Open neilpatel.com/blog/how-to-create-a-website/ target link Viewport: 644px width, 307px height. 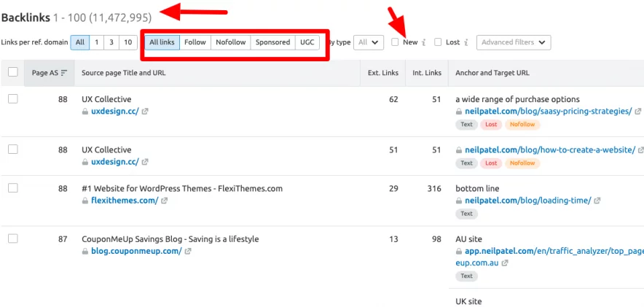point(550,150)
